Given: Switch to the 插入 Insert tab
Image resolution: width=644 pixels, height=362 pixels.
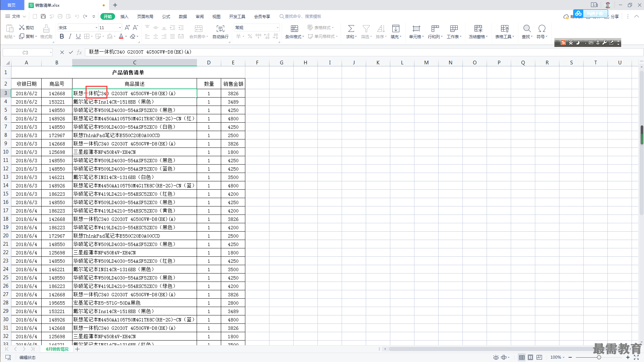Looking at the screenshot, I should (125, 16).
